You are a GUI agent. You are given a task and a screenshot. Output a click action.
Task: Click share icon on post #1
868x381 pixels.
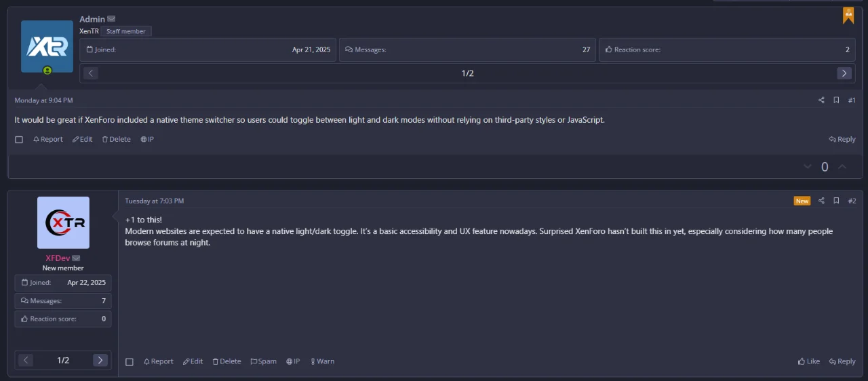(x=821, y=100)
